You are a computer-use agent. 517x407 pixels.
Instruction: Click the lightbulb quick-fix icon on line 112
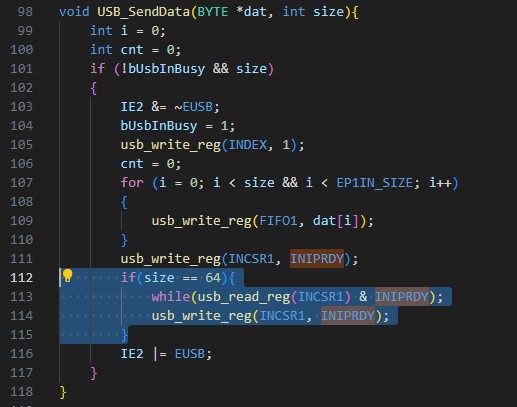pyautogui.click(x=68, y=276)
